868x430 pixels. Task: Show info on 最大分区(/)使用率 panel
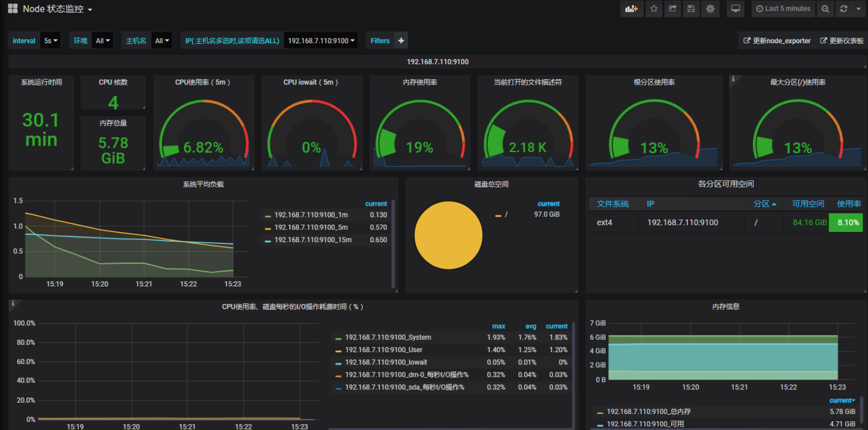point(733,79)
